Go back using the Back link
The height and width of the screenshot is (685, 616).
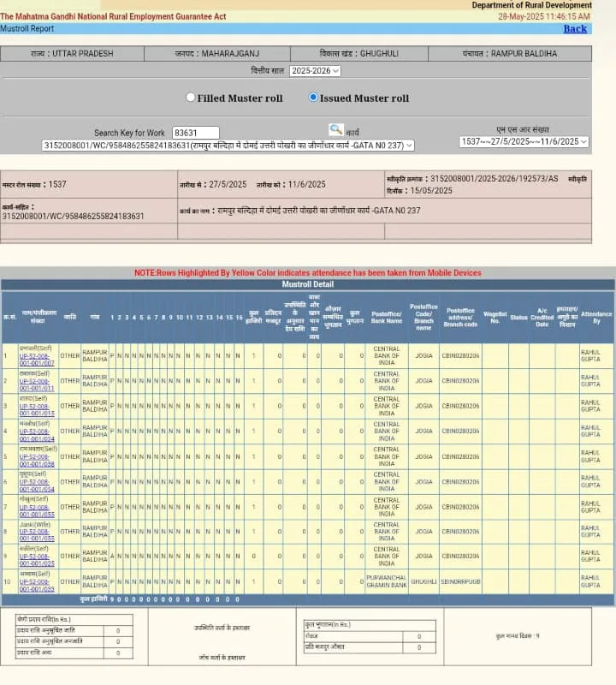575,29
